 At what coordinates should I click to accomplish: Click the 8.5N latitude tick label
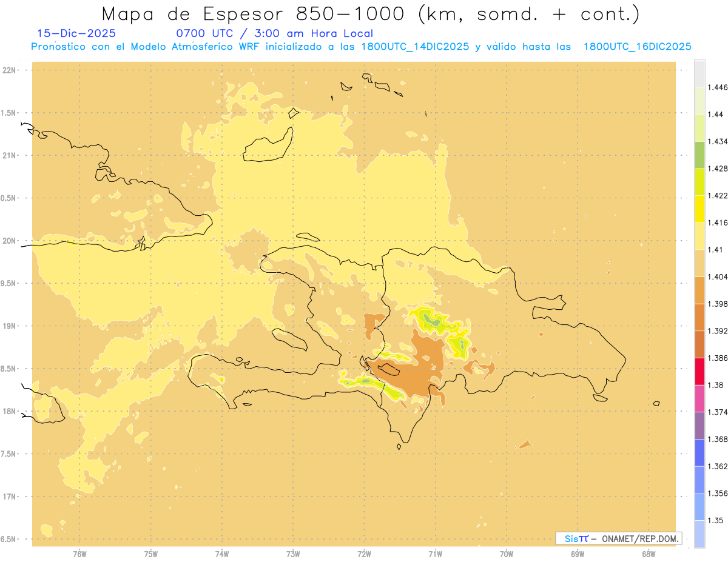(x=8, y=369)
